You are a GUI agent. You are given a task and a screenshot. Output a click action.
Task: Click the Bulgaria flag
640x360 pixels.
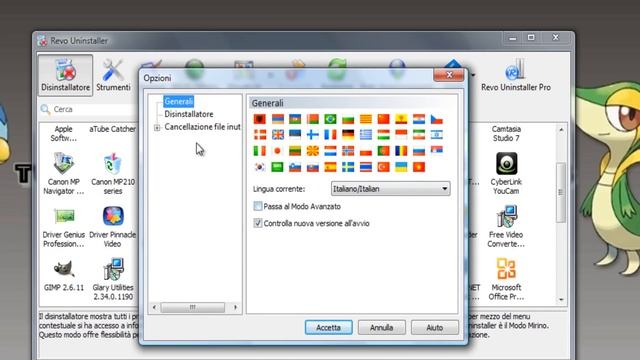click(348, 119)
